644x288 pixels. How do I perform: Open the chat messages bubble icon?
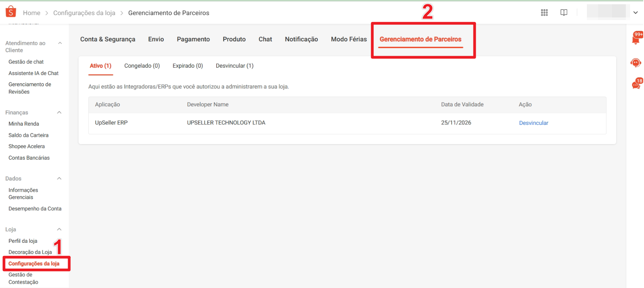[636, 85]
